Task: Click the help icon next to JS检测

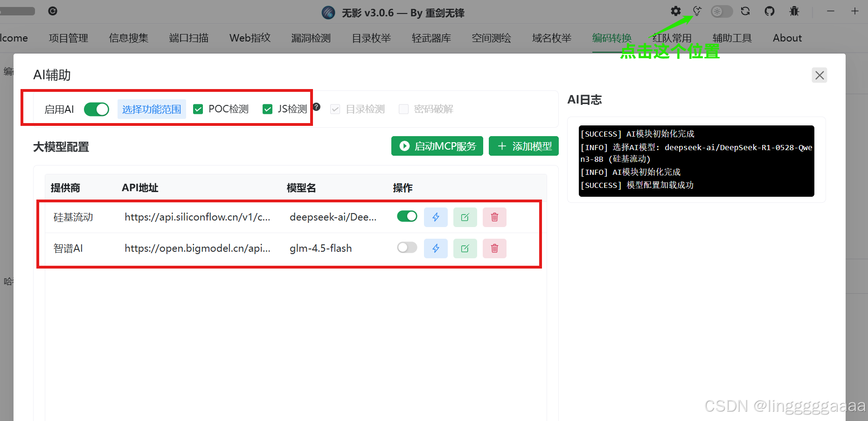Action: coord(316,107)
